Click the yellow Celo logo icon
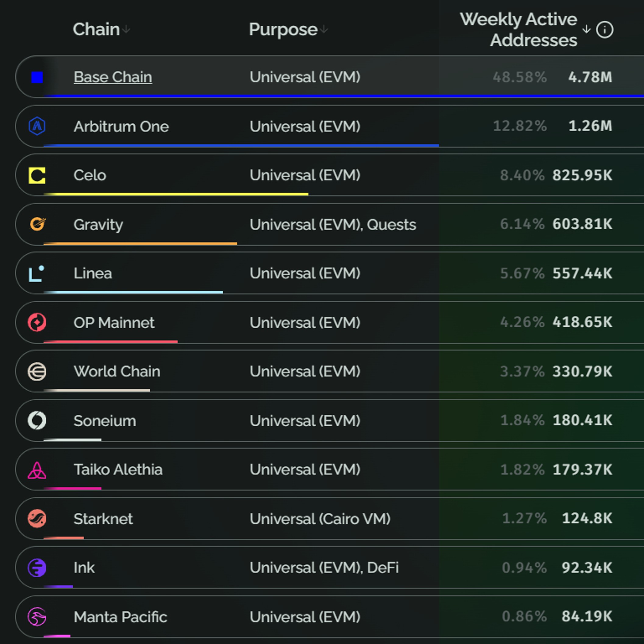Viewport: 644px width, 644px height. tap(37, 176)
